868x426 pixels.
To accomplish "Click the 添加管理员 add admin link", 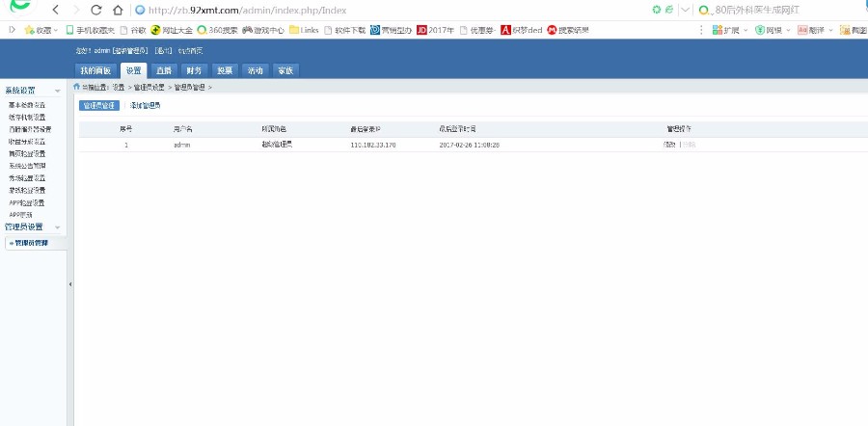I will 145,106.
